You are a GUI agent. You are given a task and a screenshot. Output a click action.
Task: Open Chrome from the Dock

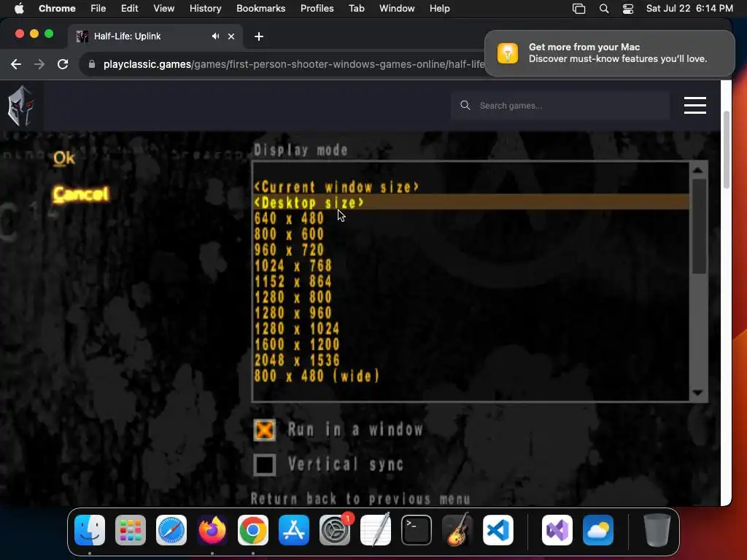(x=253, y=530)
